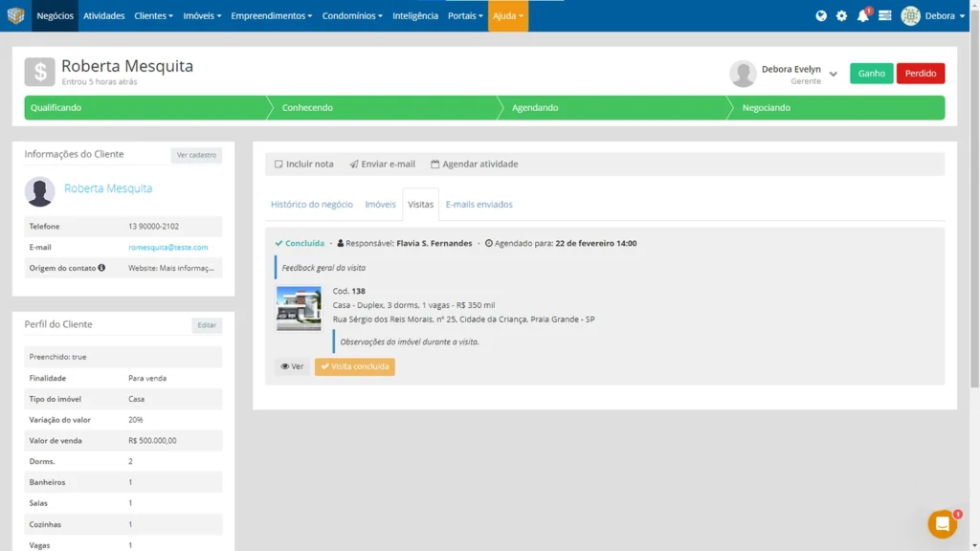The height and width of the screenshot is (551, 980).
Task: Click the phone number 13 90000-2102
Action: (x=153, y=226)
